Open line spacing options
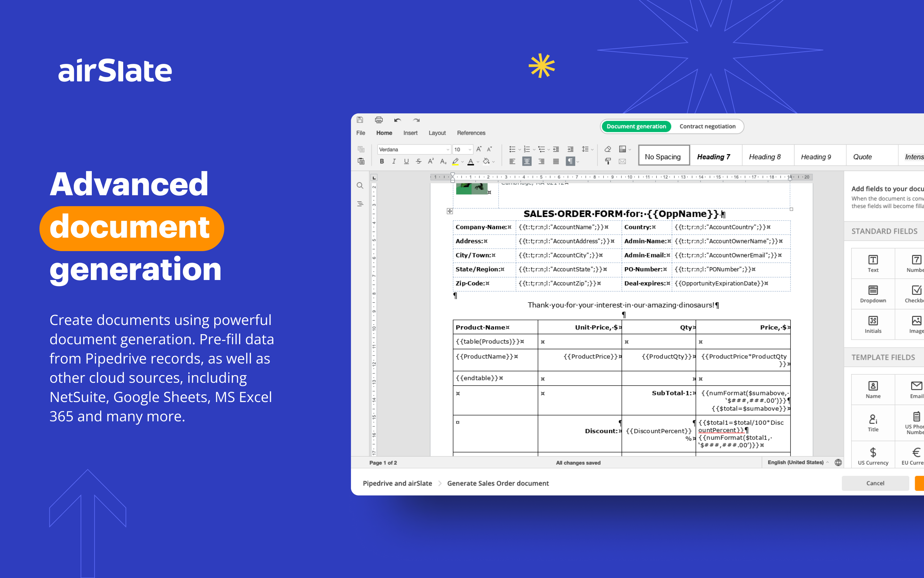Screen dimensions: 924x578 point(587,149)
